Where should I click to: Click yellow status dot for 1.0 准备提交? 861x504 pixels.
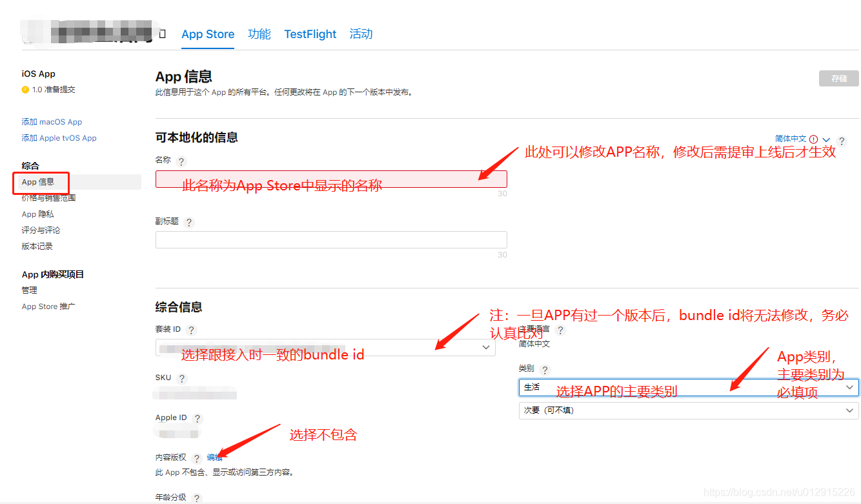pos(25,90)
